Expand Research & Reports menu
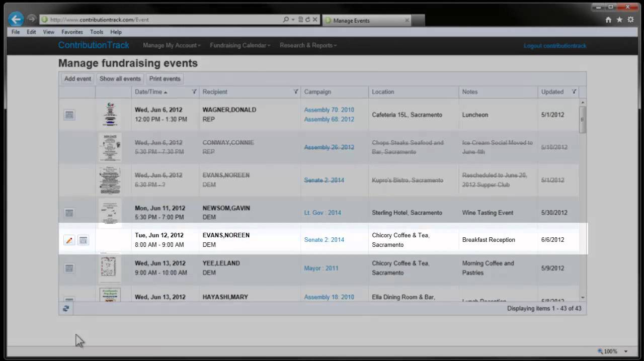This screenshot has height=361, width=644. click(308, 45)
